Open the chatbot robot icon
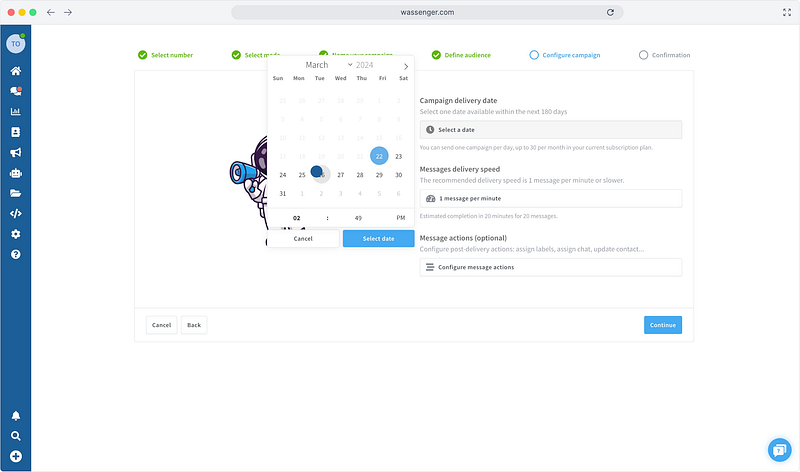Viewport: 800px width, 472px height. [x=15, y=173]
